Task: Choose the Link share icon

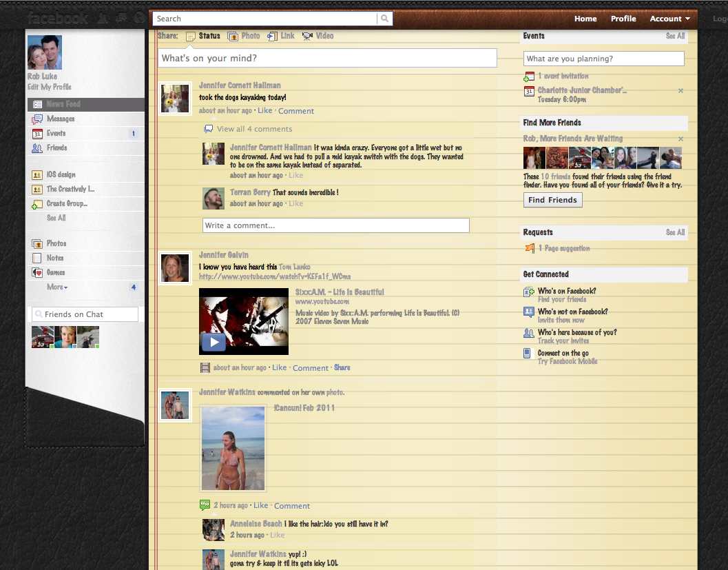Action: point(272,37)
